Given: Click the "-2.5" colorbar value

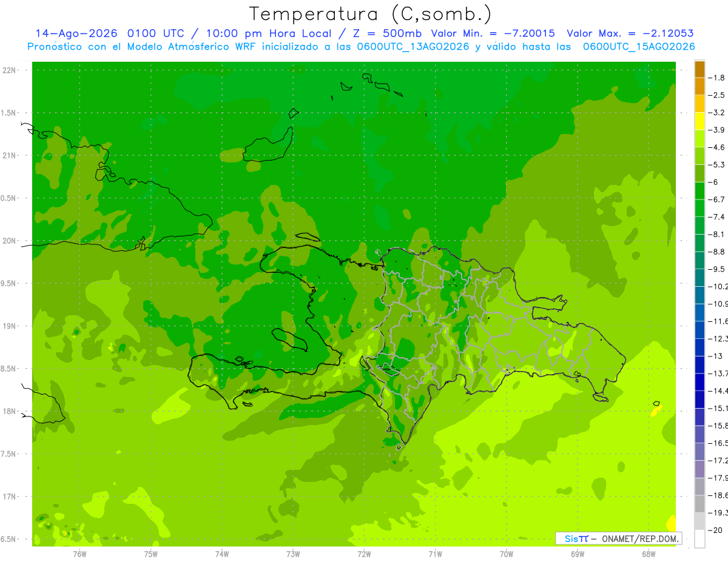Looking at the screenshot, I should [716, 95].
